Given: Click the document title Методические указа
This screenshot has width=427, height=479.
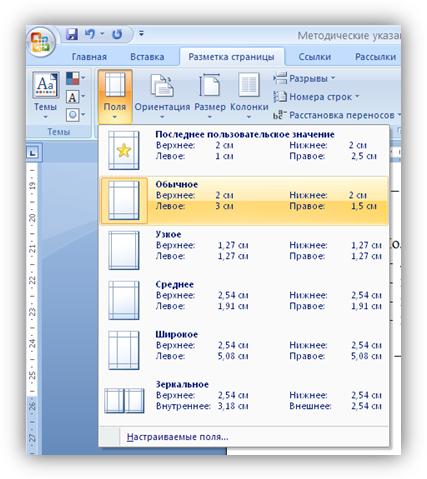Looking at the screenshot, I should point(349,35).
